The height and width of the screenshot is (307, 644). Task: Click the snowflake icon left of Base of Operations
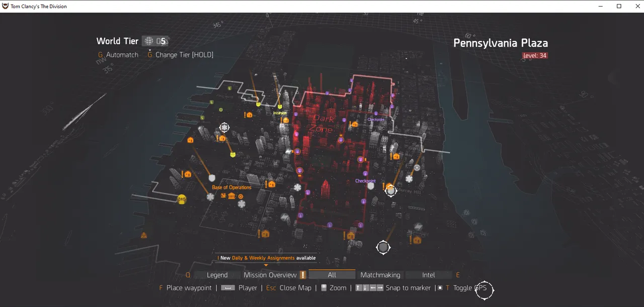tap(211, 197)
